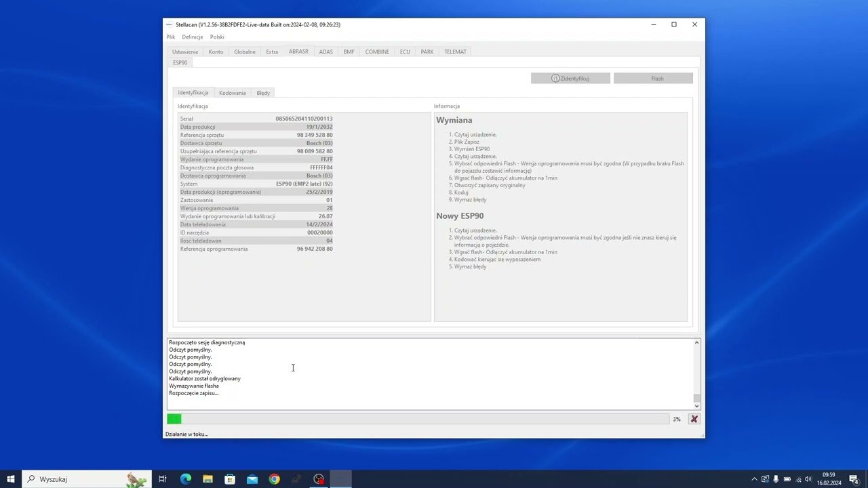Switch to the TELEMAT tab
The width and height of the screenshot is (868, 488).
455,52
